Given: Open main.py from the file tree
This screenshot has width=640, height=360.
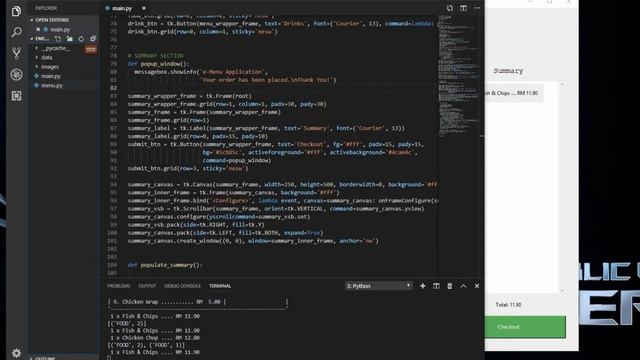Looking at the screenshot, I should point(51,76).
